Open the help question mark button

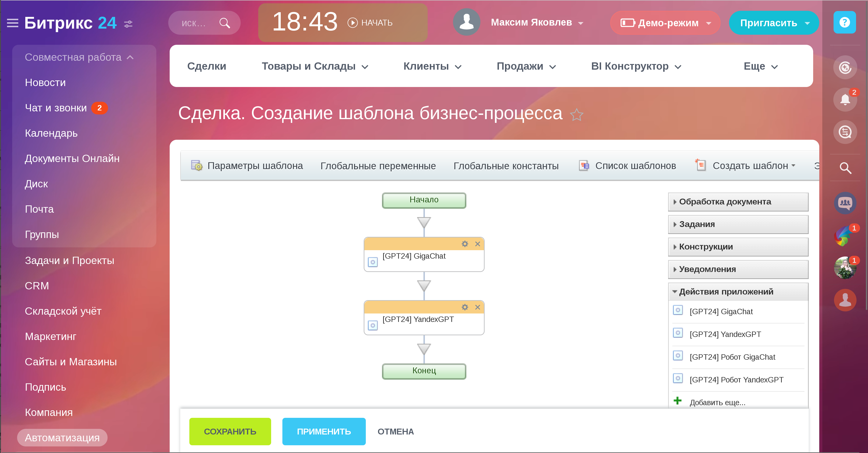844,22
